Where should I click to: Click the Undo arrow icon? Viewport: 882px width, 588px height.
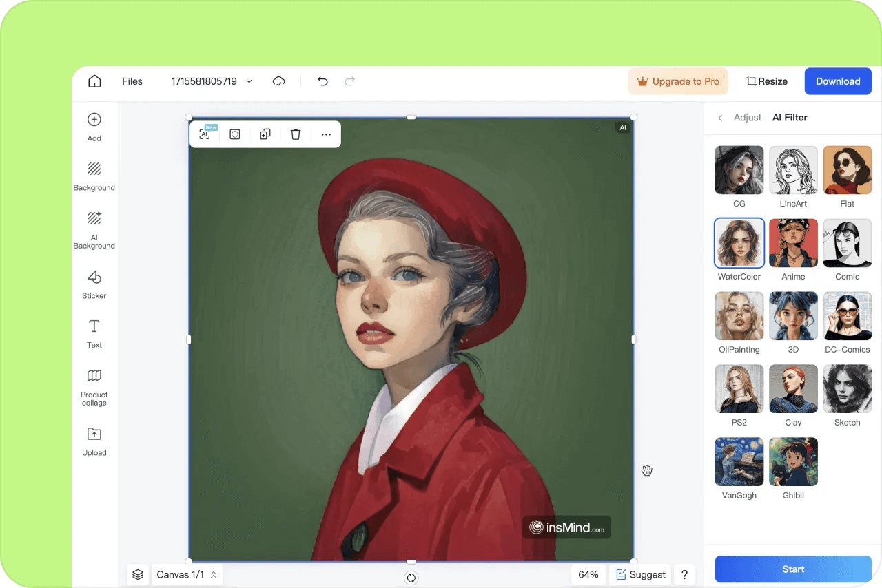322,81
